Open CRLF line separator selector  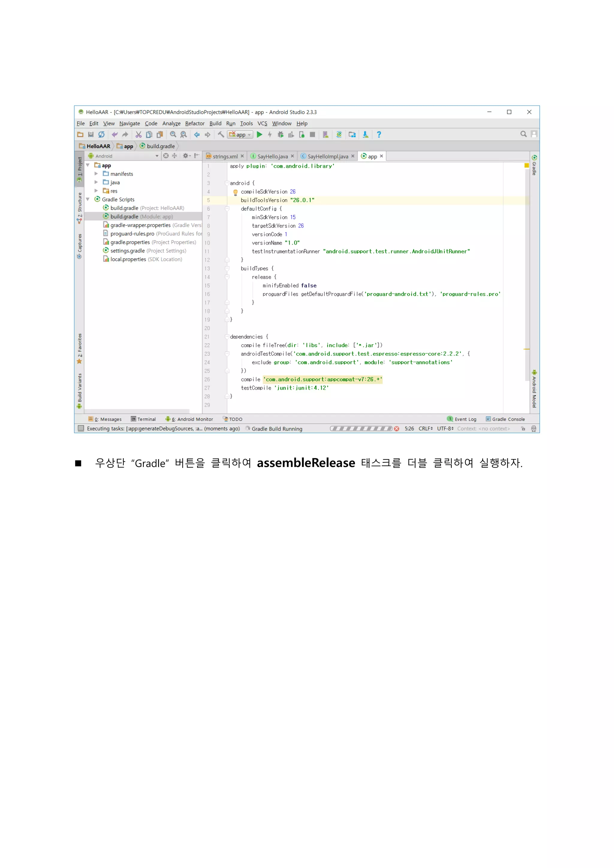426,429
